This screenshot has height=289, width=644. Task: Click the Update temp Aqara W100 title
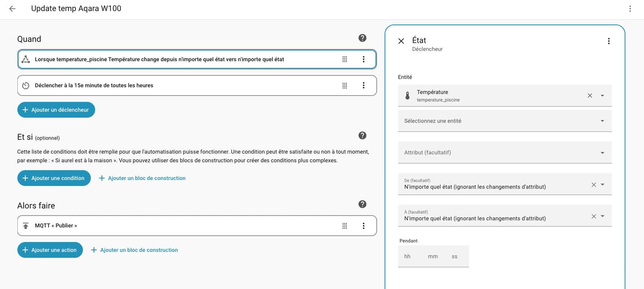(76, 8)
